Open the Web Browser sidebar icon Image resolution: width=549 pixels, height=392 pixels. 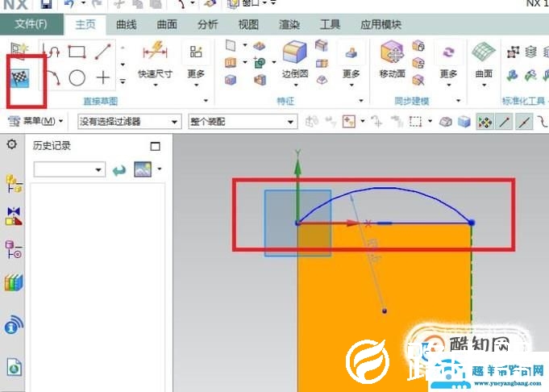coord(14,368)
